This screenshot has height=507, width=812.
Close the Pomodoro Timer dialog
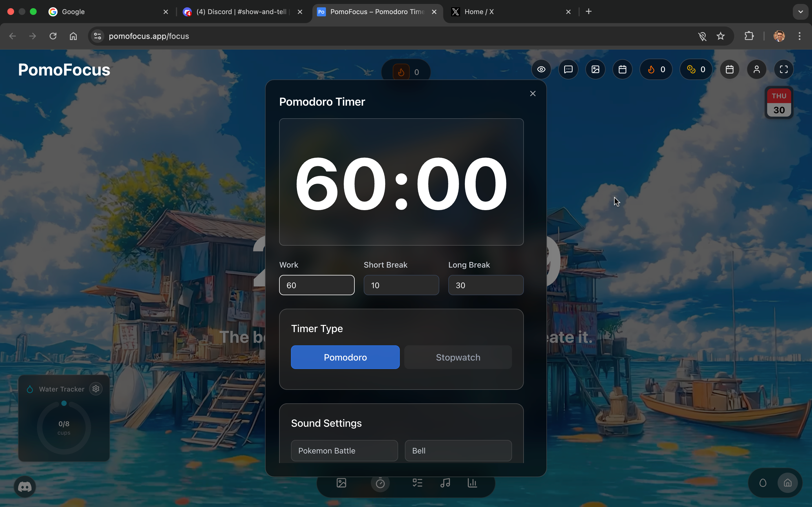click(x=533, y=94)
